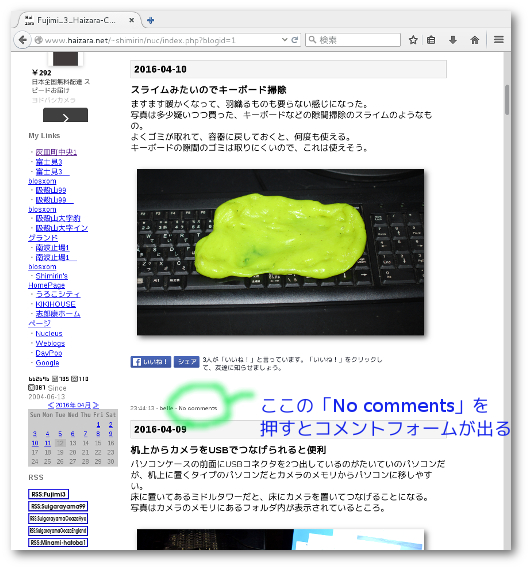Open the downloads arrow icon

pyautogui.click(x=453, y=40)
